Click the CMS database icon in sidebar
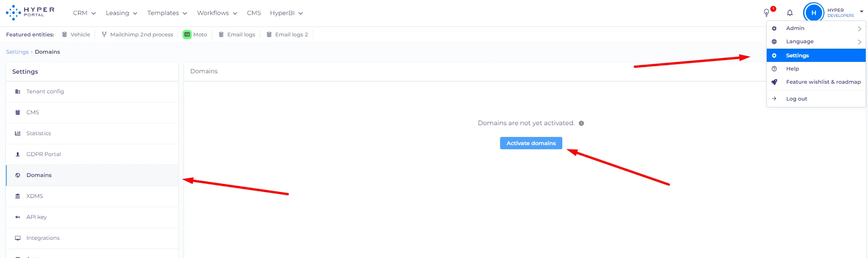Viewport: 868px width, 258px height. tap(18, 112)
